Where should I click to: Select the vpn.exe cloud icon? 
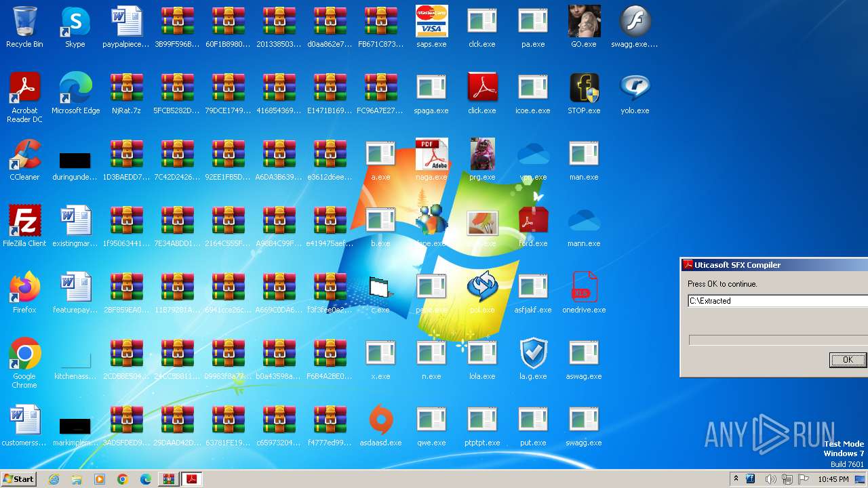[533, 154]
